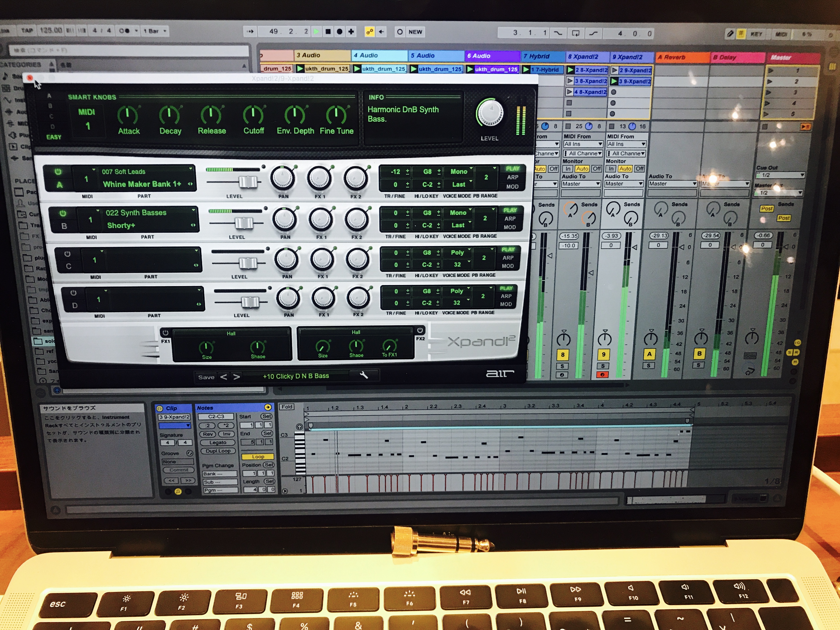Screen dimensions: 840x630
Task: Open Xpand wrench settings icon
Action: pyautogui.click(x=364, y=375)
